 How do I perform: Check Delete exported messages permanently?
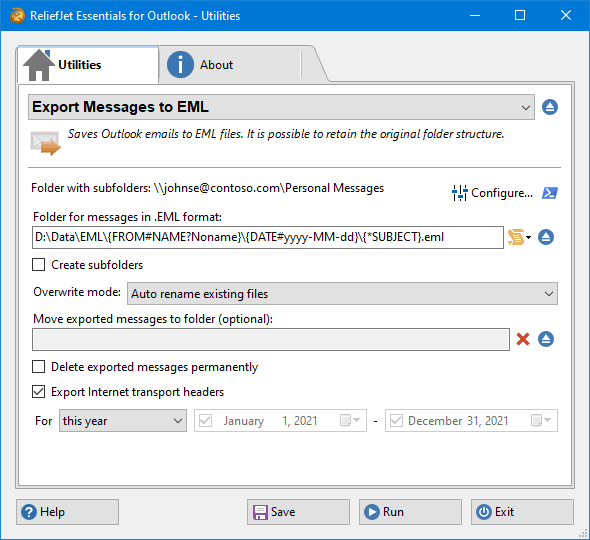pos(38,367)
